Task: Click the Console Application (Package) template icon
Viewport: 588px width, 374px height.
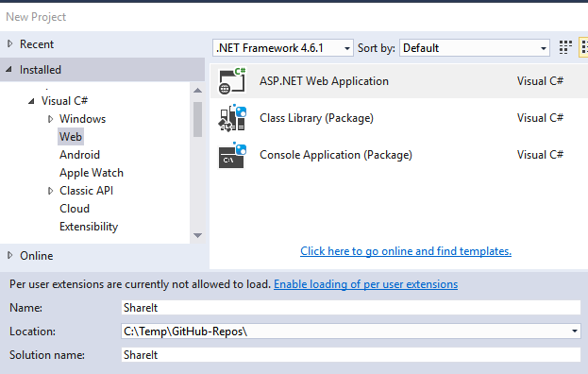Action: point(232,155)
